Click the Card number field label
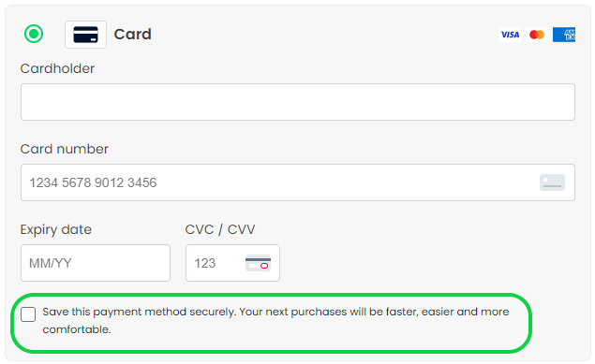The width and height of the screenshot is (595, 364). coord(65,149)
